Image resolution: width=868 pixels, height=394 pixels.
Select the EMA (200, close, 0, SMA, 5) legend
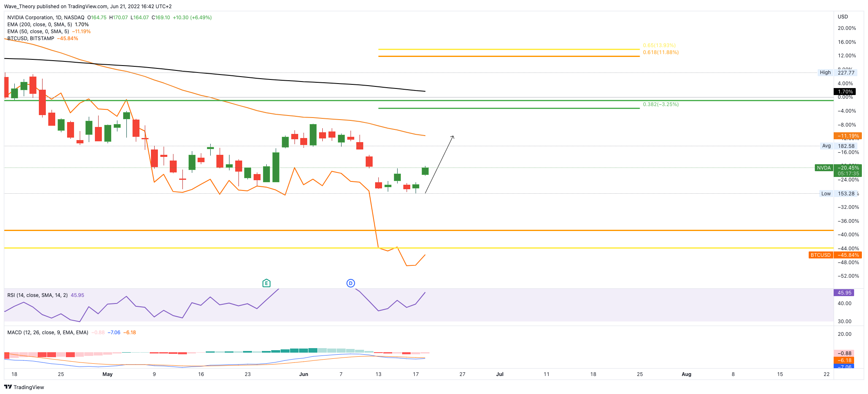pyautogui.click(x=40, y=25)
